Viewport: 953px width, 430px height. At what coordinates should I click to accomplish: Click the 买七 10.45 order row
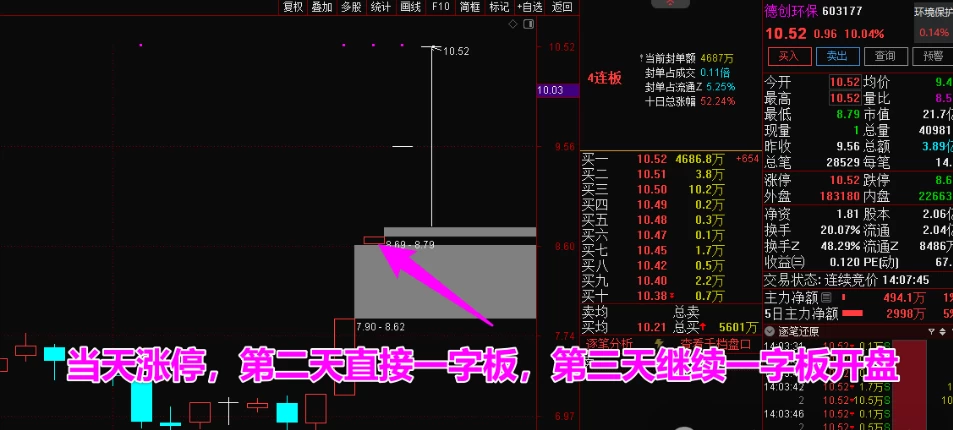coord(671,251)
